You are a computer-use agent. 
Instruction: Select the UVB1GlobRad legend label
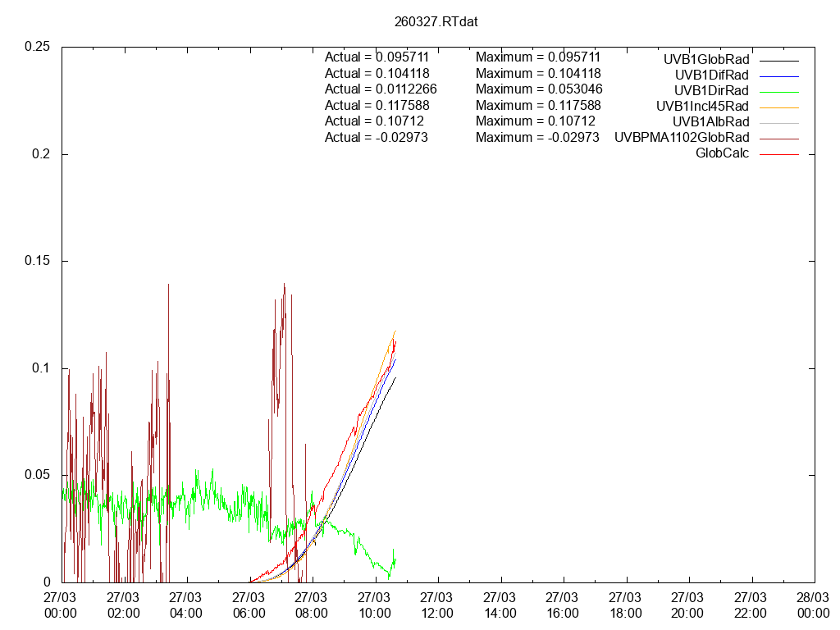point(705,59)
